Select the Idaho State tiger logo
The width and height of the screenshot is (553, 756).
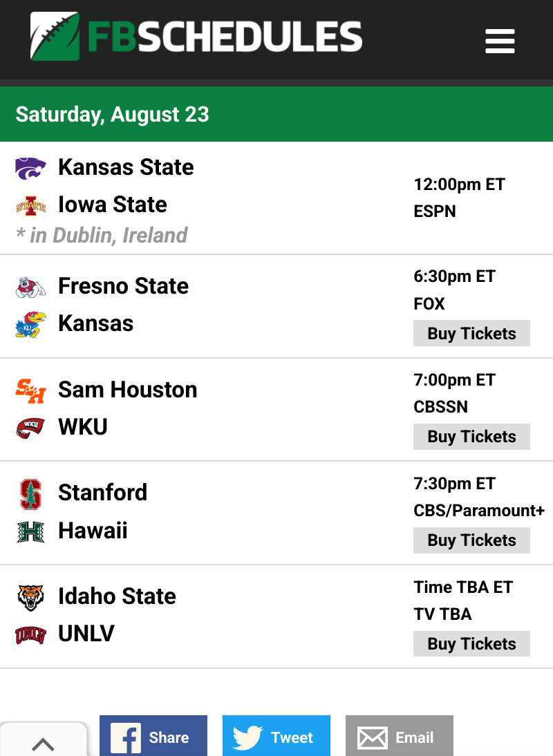tap(31, 598)
